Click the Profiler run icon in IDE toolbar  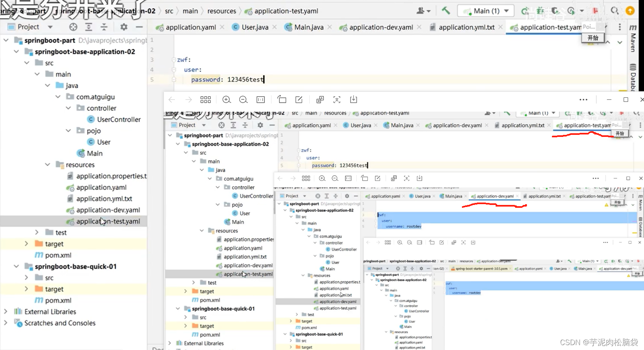click(571, 11)
